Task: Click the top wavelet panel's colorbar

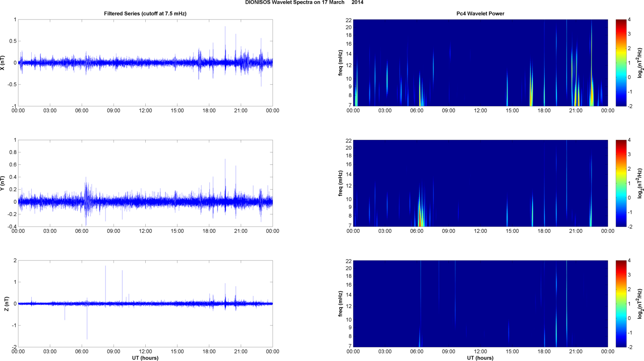Action: pyautogui.click(x=620, y=63)
